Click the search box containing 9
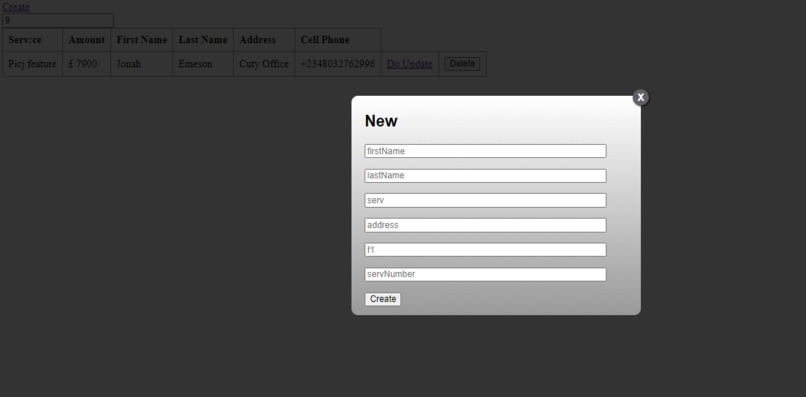 pyautogui.click(x=58, y=21)
